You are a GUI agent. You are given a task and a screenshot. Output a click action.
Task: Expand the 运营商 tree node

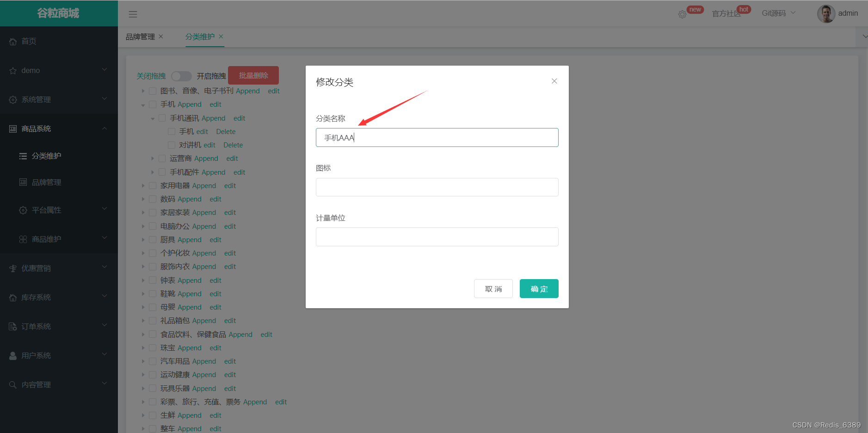pos(153,159)
